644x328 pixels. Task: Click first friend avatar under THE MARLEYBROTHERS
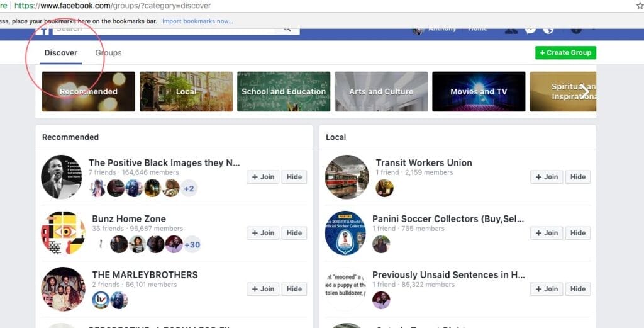click(x=101, y=300)
